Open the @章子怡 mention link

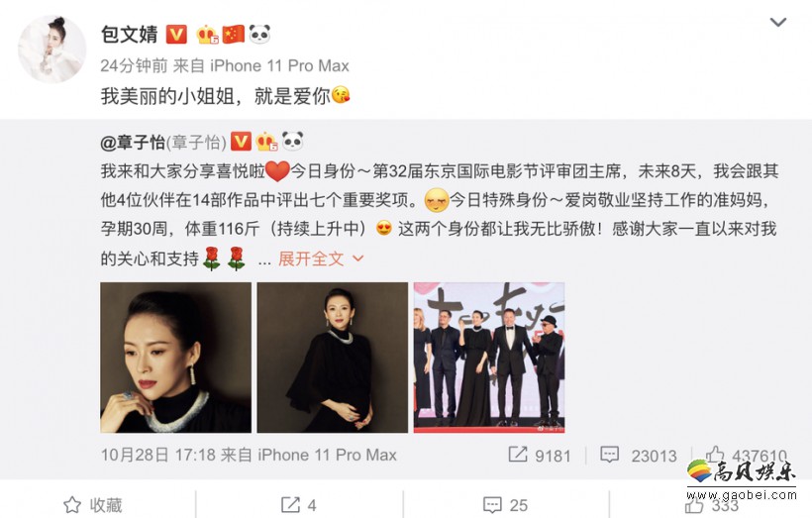pos(133,142)
